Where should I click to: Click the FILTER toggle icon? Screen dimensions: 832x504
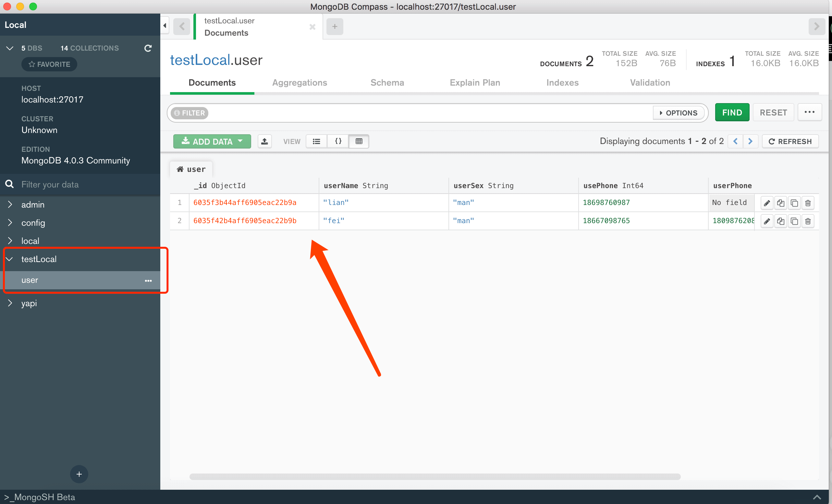(x=189, y=113)
